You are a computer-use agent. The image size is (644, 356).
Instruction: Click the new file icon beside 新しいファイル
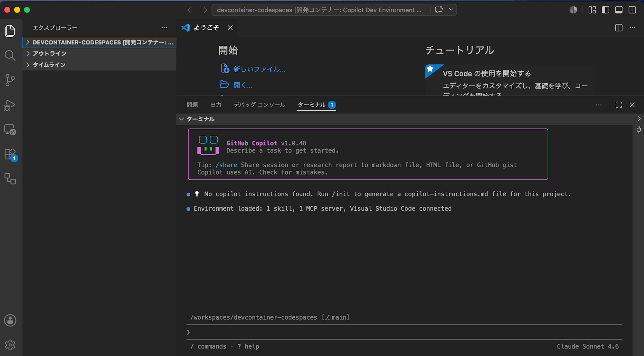(225, 68)
